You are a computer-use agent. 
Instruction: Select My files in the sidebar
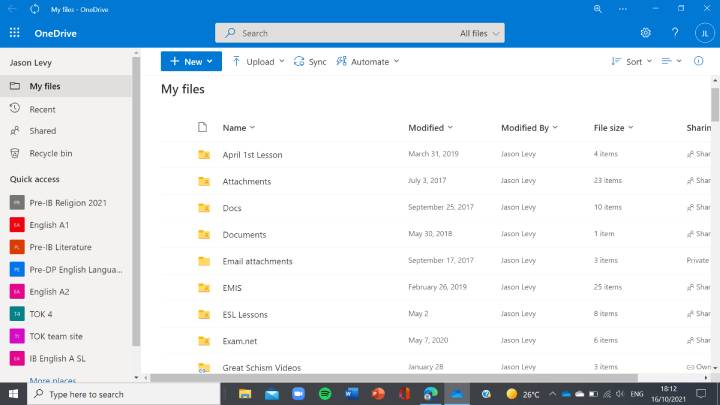(x=66, y=86)
